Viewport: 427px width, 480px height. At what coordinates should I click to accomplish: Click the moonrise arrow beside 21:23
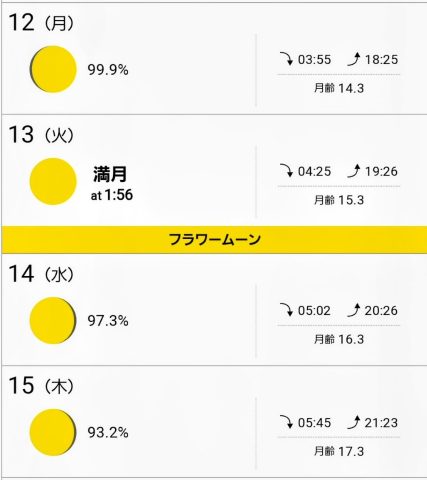click(354, 422)
